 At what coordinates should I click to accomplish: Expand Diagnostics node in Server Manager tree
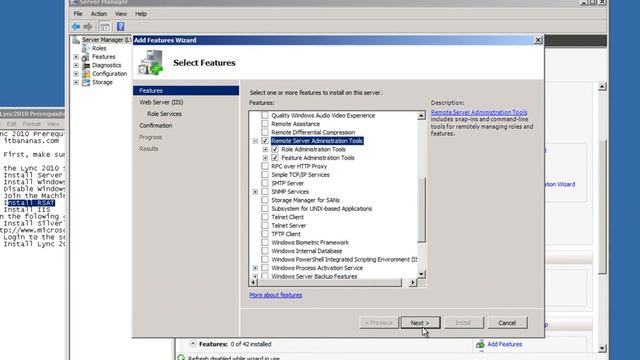click(x=76, y=65)
